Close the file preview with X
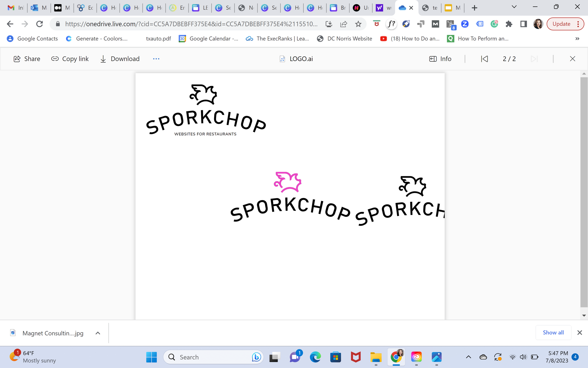588x368 pixels. tap(572, 59)
